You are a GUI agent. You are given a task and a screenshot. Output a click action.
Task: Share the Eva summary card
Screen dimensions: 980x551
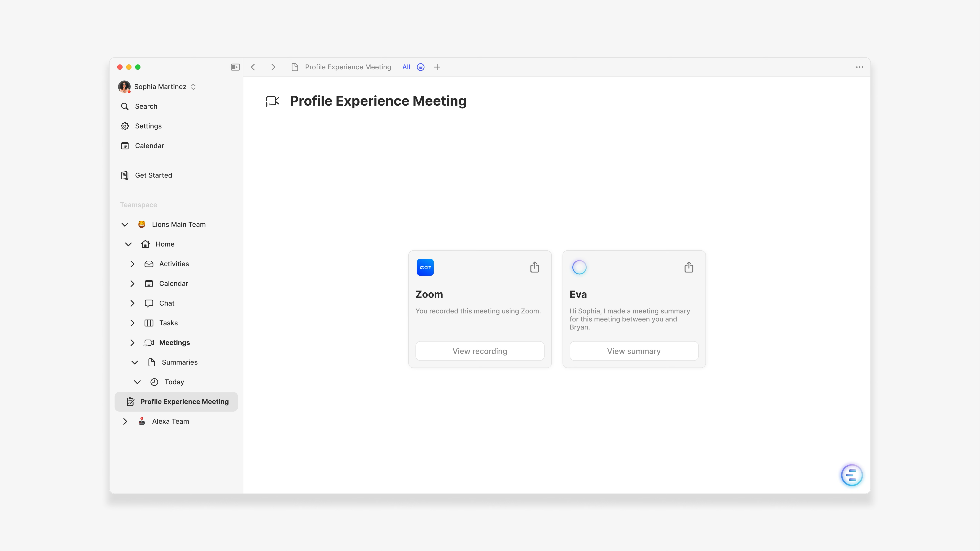click(x=689, y=267)
